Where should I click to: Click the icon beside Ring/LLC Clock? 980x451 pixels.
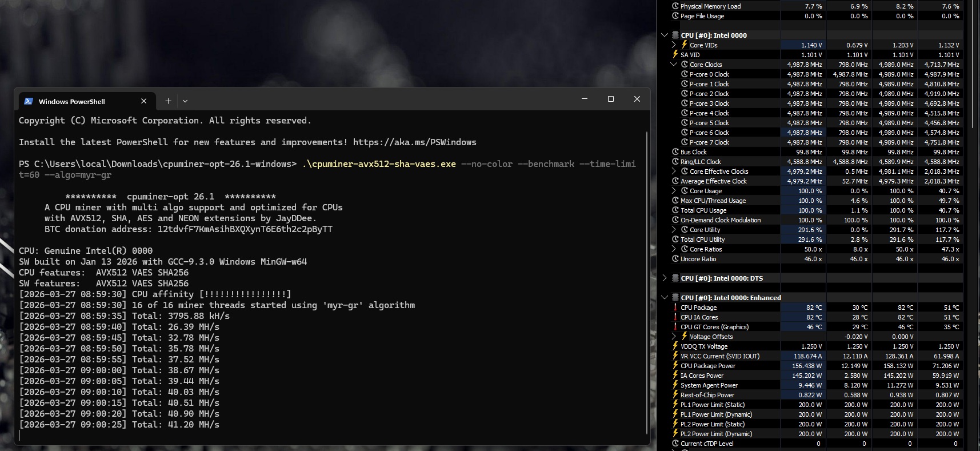click(x=675, y=162)
